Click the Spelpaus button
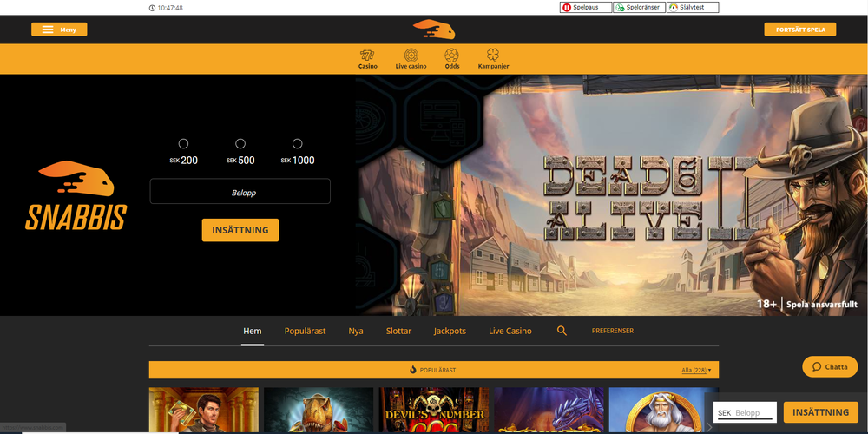The height and width of the screenshot is (434, 868). pos(586,8)
